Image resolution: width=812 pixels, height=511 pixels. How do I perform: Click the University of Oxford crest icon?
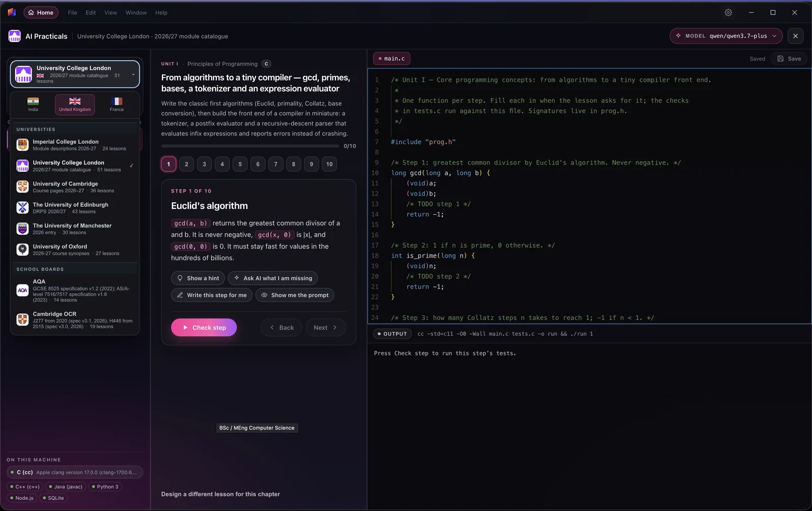coord(22,249)
